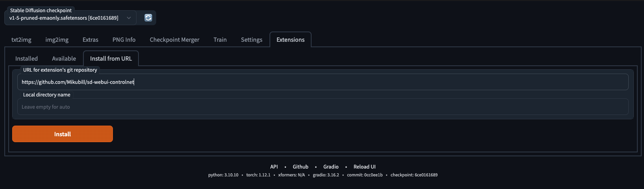Open the Gradio footer link
The width and height of the screenshot is (644, 189).
pyautogui.click(x=331, y=167)
